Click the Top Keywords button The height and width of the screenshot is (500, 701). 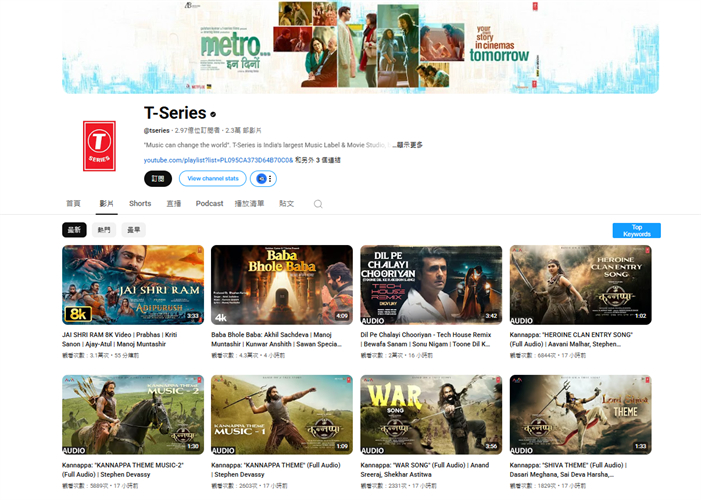[x=637, y=230]
